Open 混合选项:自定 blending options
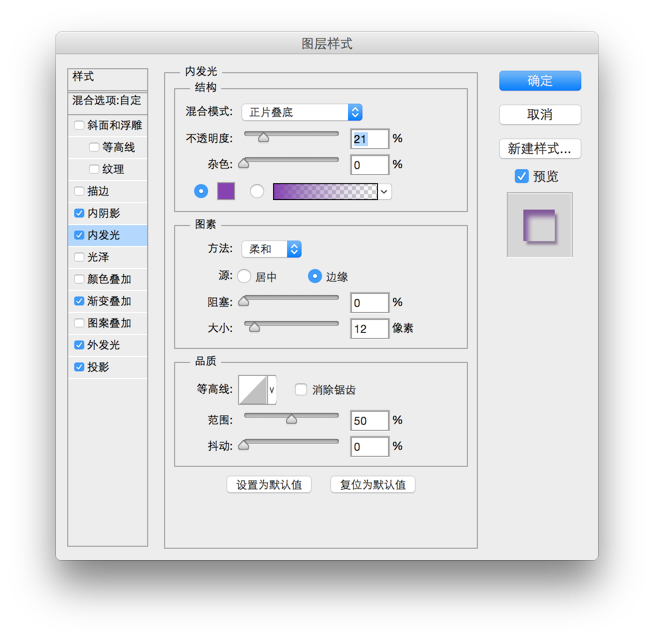 tap(108, 103)
